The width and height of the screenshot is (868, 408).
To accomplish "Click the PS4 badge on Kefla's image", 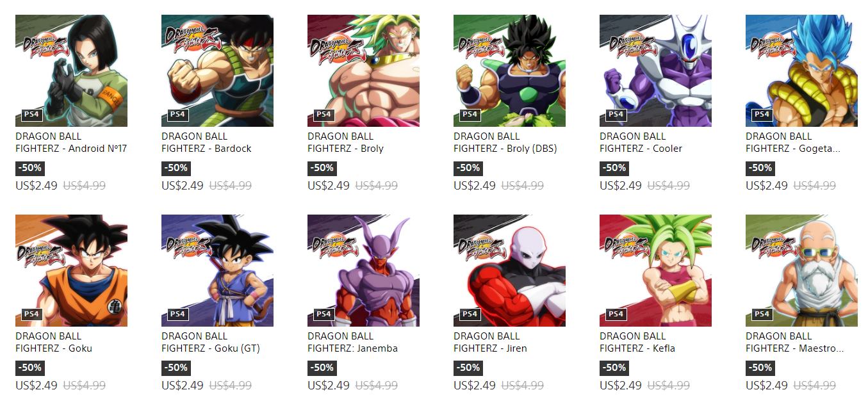I will point(616,314).
